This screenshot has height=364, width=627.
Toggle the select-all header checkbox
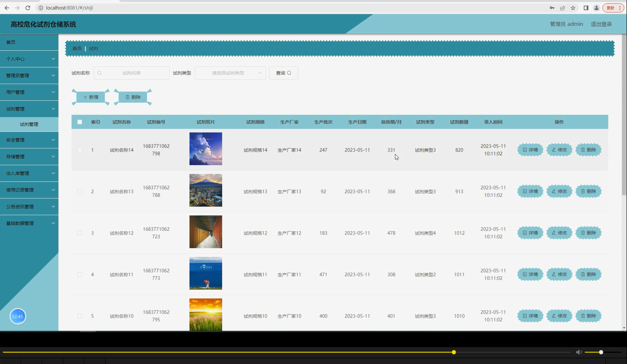[80, 122]
